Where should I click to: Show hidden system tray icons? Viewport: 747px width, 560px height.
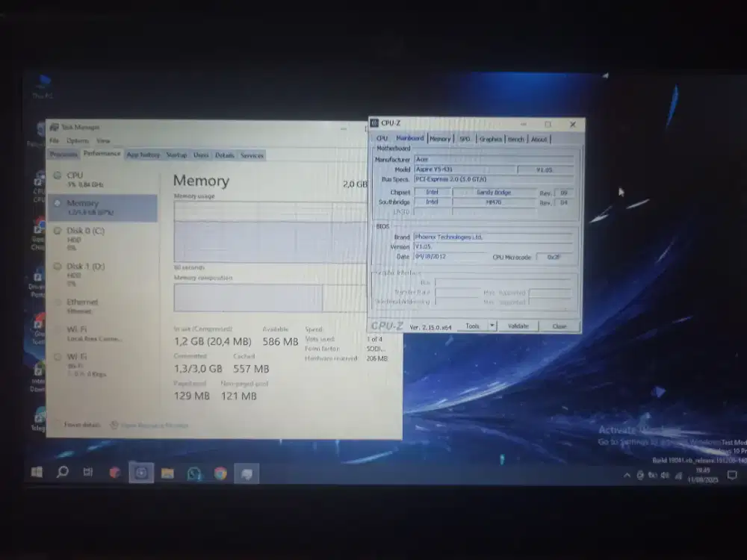[x=627, y=476]
